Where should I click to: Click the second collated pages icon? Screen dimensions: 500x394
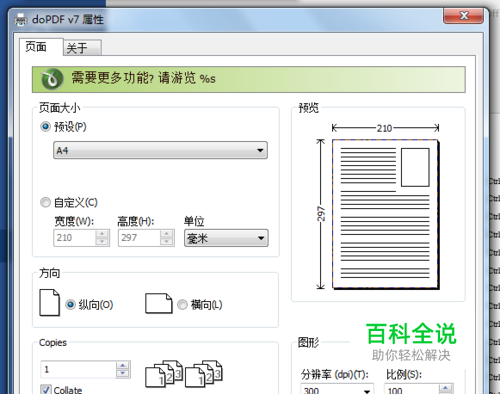[204, 373]
